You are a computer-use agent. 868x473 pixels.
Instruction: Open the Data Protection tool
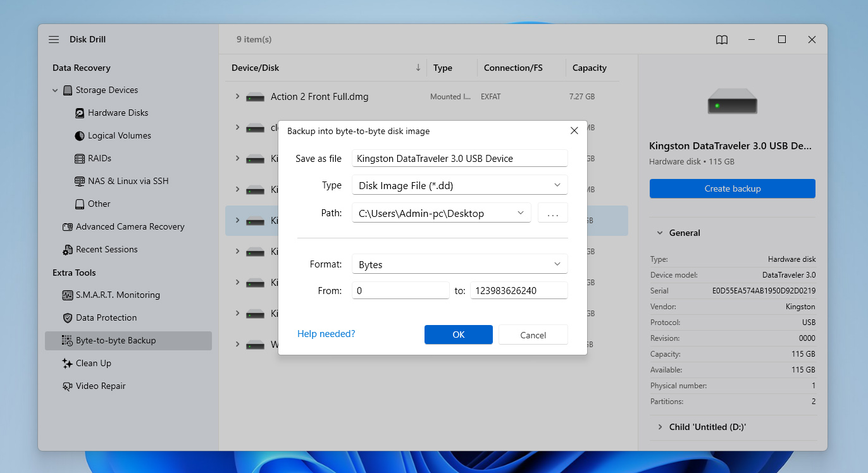(112, 317)
